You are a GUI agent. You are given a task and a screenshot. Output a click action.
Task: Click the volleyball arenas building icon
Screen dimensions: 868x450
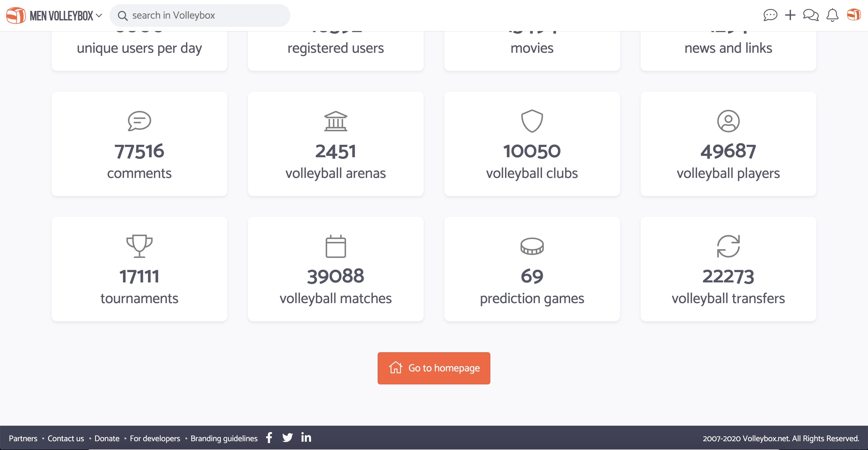pos(336,121)
